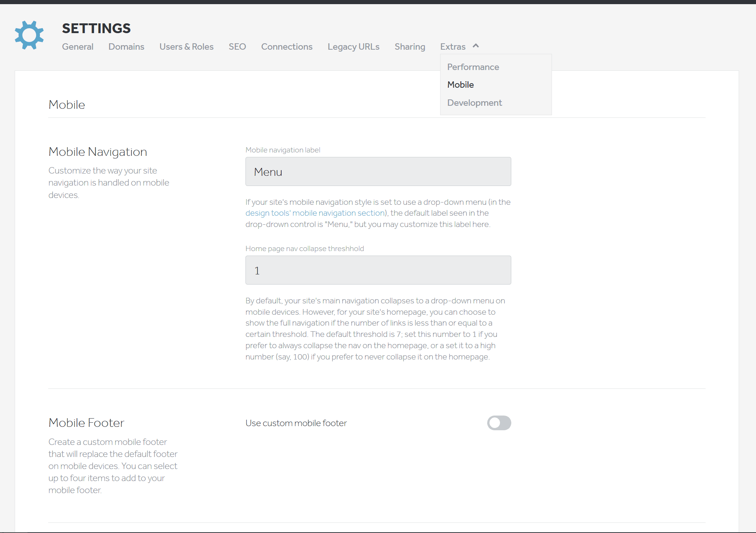This screenshot has width=756, height=533.
Task: Open the Connections tab
Action: coord(287,47)
